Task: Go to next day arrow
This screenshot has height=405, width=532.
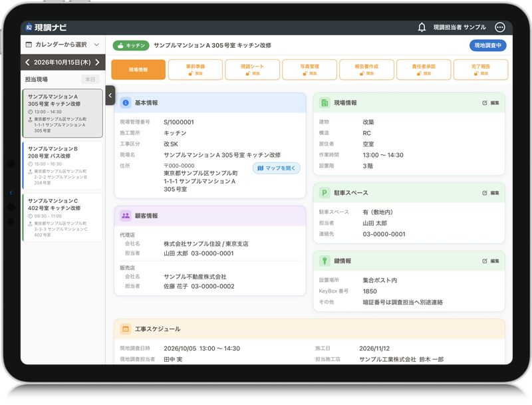Action: click(x=98, y=62)
